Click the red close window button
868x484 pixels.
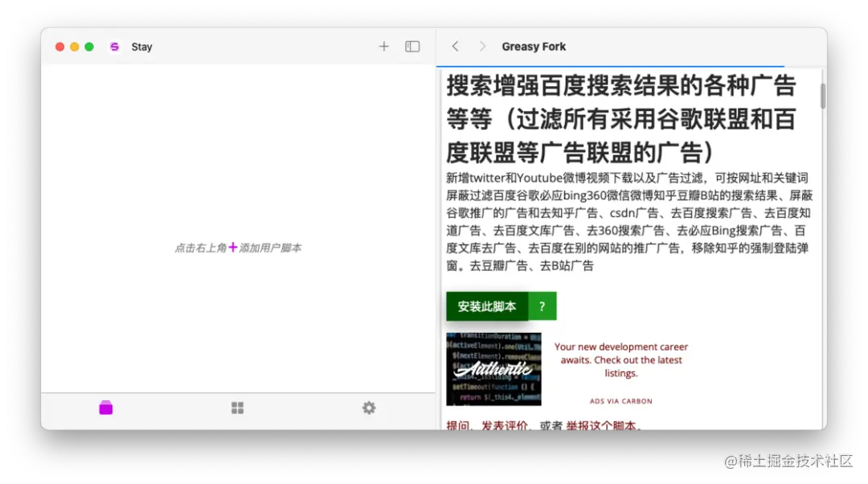point(59,47)
